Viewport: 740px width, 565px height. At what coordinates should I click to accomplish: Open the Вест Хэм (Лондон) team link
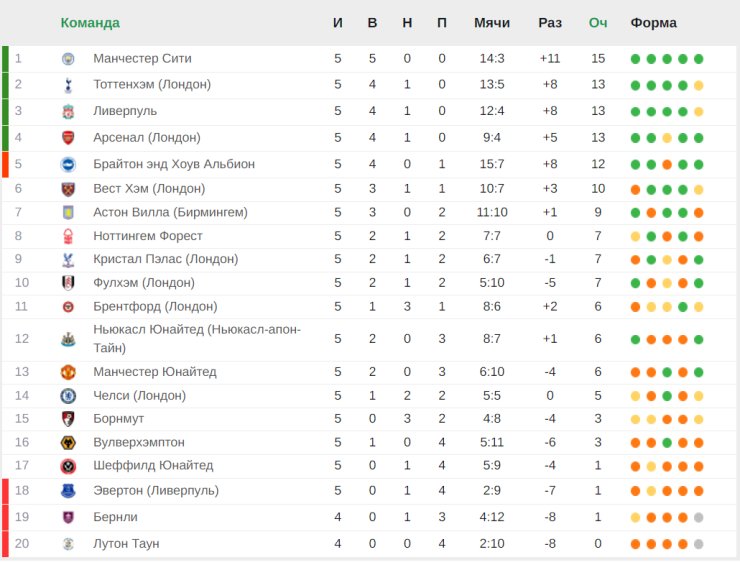149,189
